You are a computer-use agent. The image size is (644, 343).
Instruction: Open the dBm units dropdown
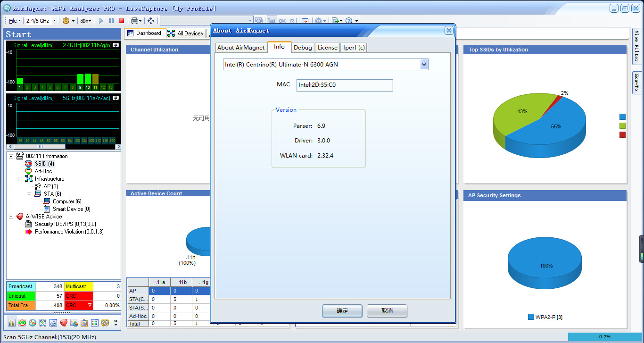click(86, 21)
